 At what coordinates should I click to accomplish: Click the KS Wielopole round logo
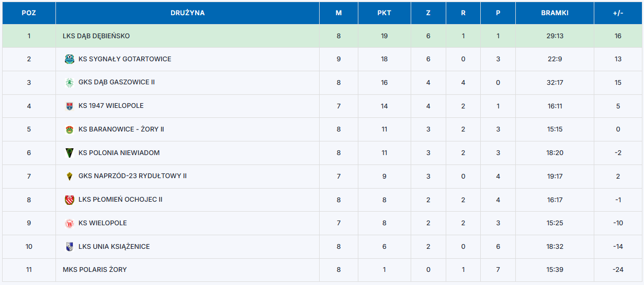(69, 223)
